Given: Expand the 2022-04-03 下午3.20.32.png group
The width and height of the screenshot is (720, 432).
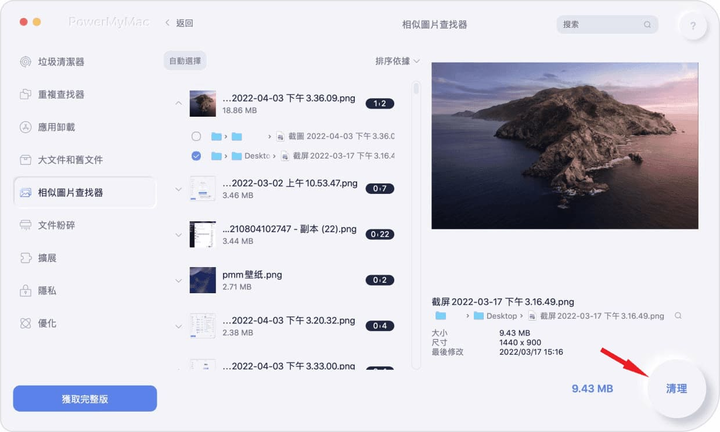Looking at the screenshot, I should tap(178, 326).
